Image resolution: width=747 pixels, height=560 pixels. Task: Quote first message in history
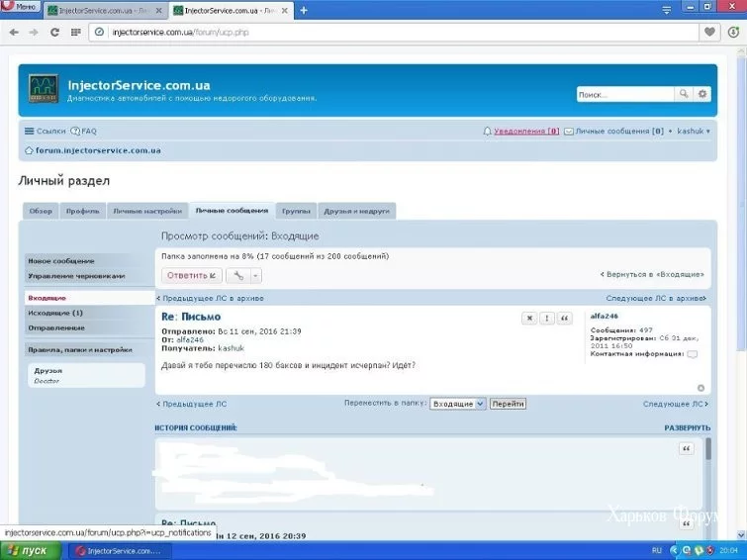point(687,448)
